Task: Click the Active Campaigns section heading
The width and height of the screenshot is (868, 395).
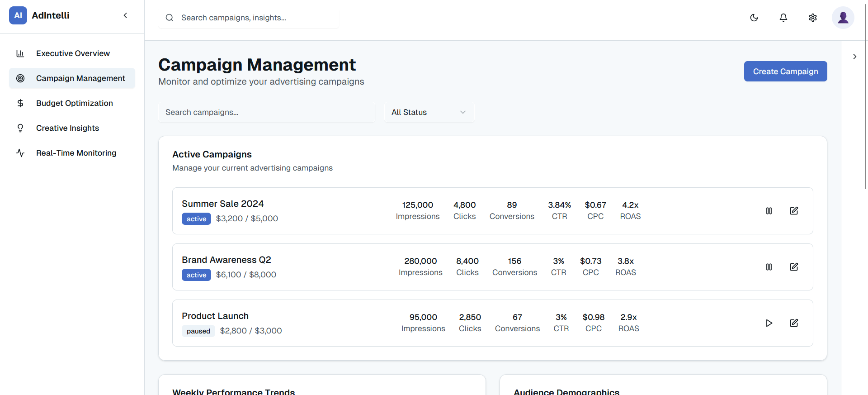Action: 212,154
